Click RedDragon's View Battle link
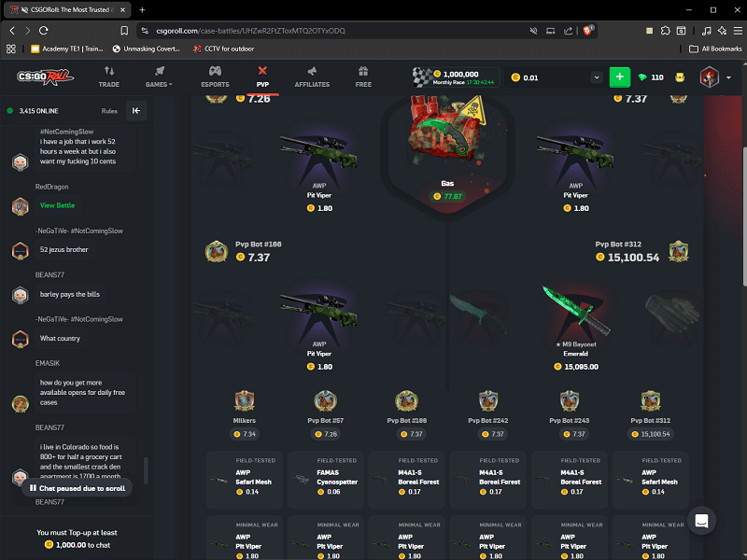Viewport: 747px width, 560px height. pos(57,205)
